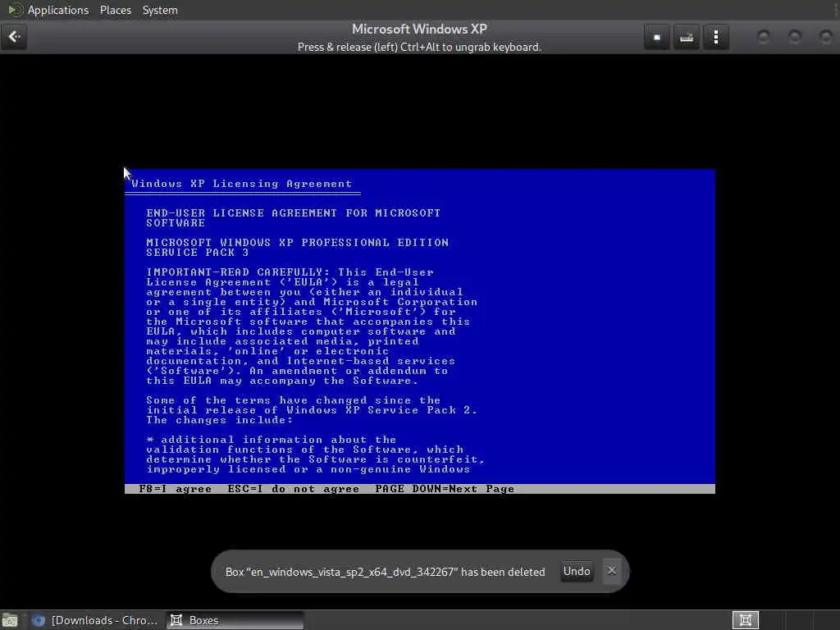Select the Boxes taskbar entry

[x=234, y=620]
